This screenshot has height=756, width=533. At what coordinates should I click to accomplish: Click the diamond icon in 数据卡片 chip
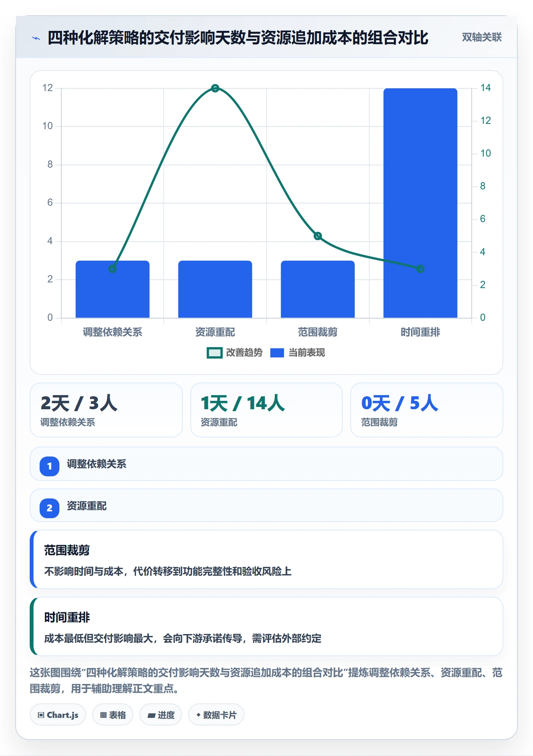pos(198,715)
